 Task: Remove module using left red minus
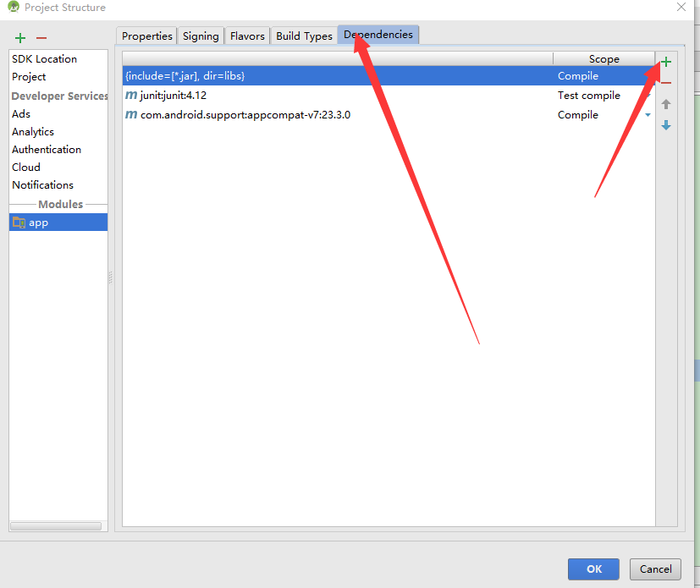[41, 38]
